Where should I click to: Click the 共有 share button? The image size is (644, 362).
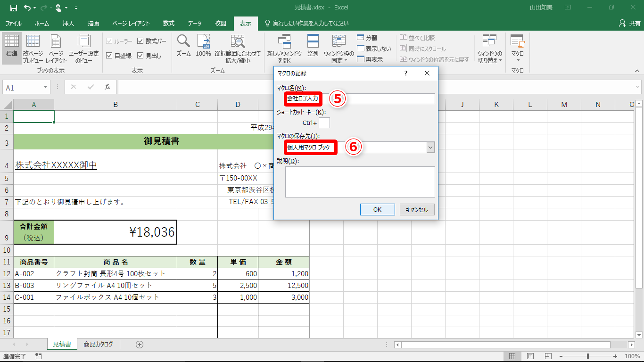pos(630,23)
